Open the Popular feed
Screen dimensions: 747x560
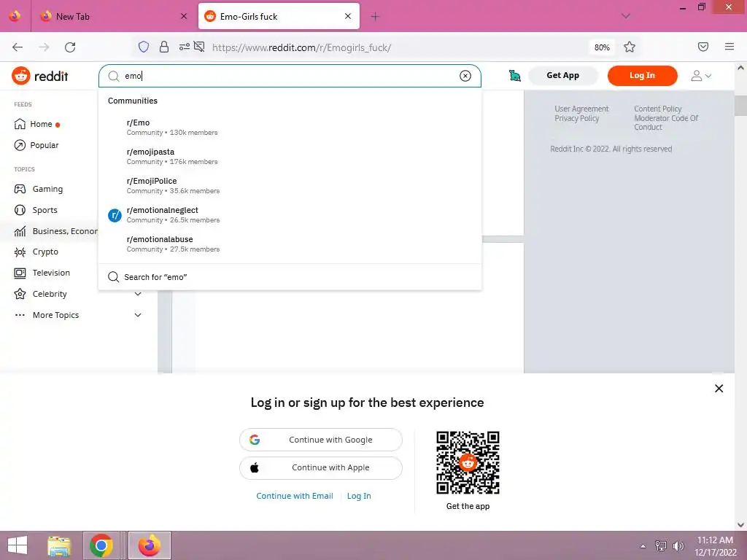37,145
